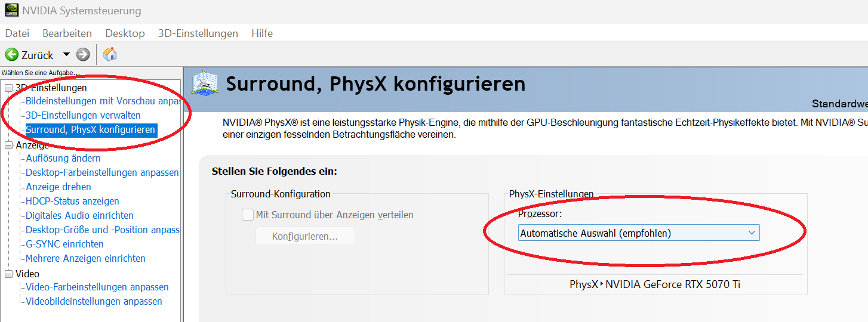The height and width of the screenshot is (322, 868).
Task: Select Mehrere Anzeigen einrichten
Action: (x=85, y=258)
